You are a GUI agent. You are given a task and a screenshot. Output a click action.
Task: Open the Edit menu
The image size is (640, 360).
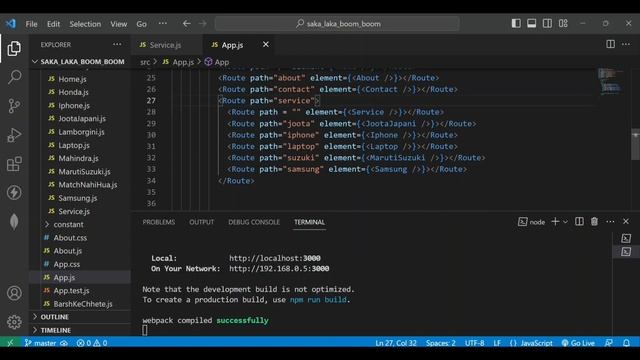pos(53,24)
